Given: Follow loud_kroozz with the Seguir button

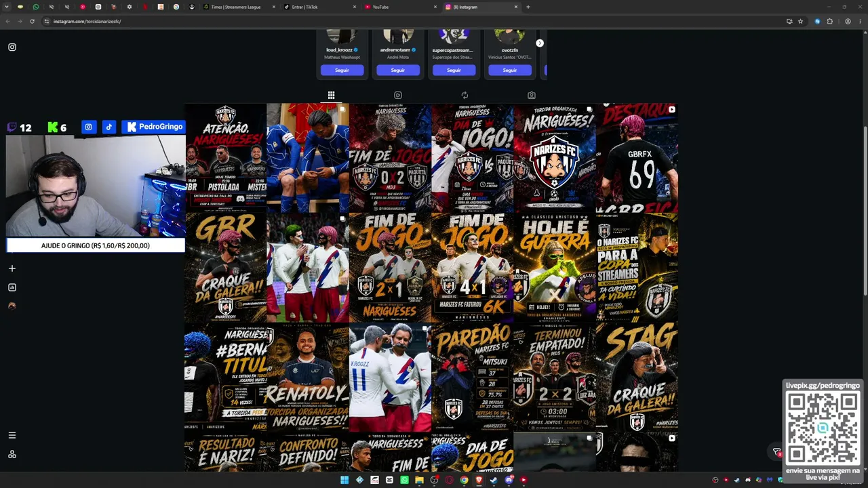Looking at the screenshot, I should tap(342, 70).
